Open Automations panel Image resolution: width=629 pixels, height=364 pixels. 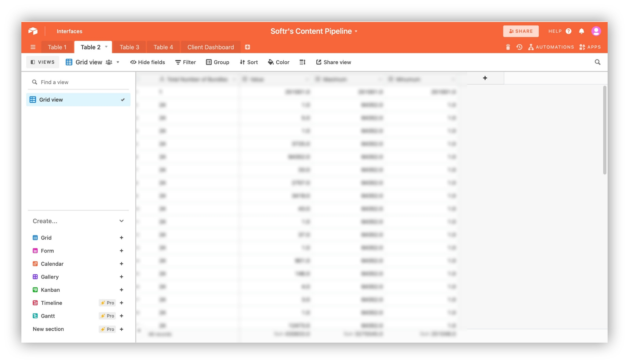pyautogui.click(x=551, y=47)
